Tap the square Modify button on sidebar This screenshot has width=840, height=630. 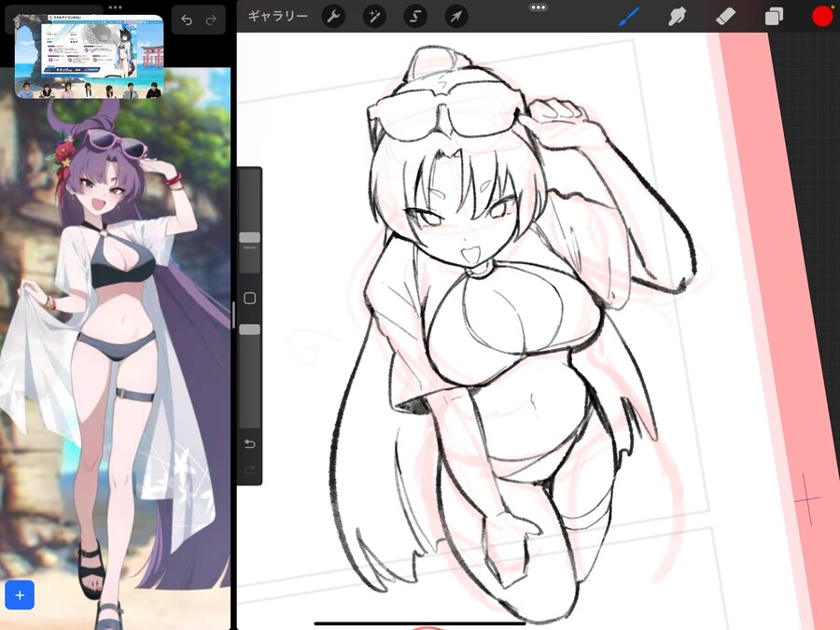(x=249, y=299)
